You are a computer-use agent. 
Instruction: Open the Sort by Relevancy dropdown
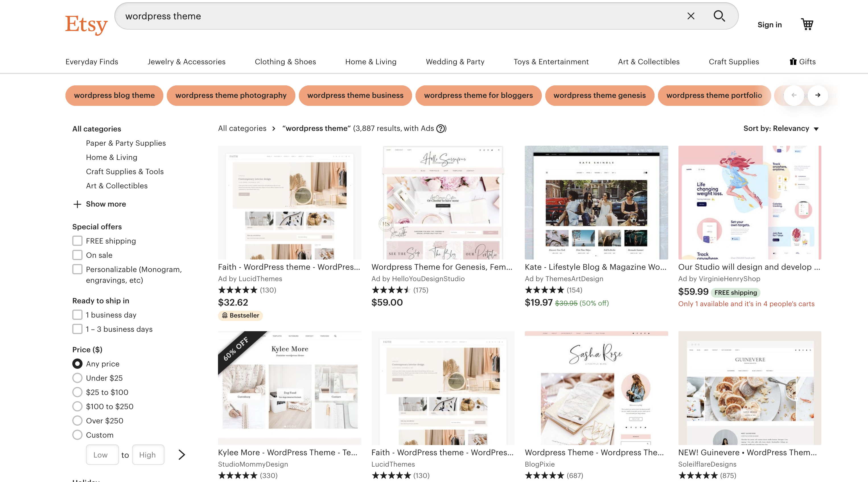point(781,128)
